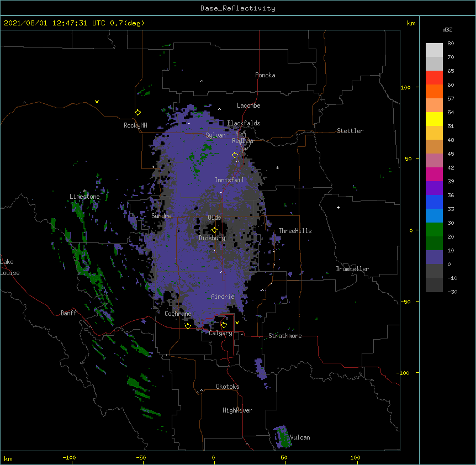Click the Innisfail city label
476x465 pixels.
pos(229,180)
